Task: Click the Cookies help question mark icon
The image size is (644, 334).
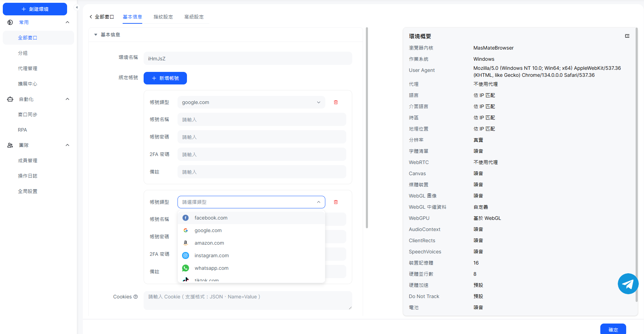Action: [x=136, y=297]
